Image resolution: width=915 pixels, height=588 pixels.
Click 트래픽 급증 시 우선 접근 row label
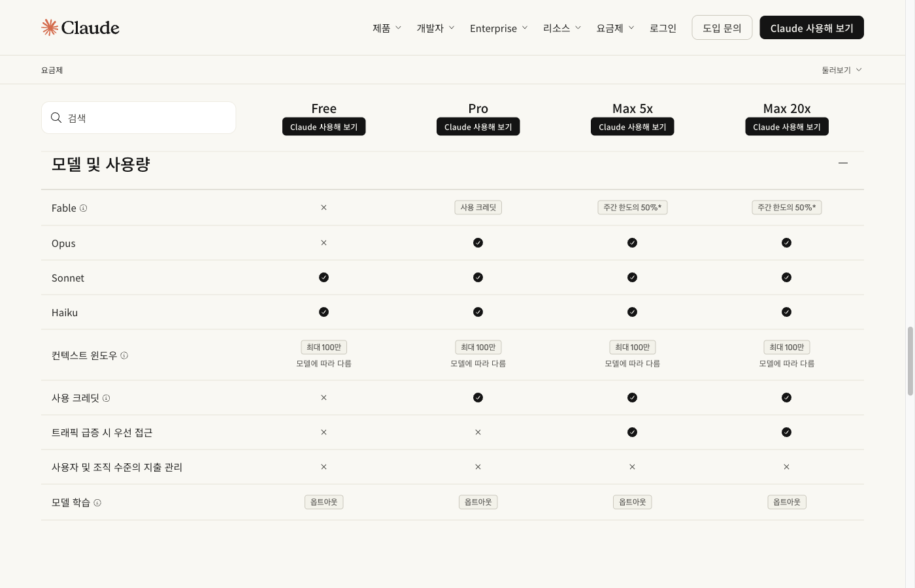102,433
